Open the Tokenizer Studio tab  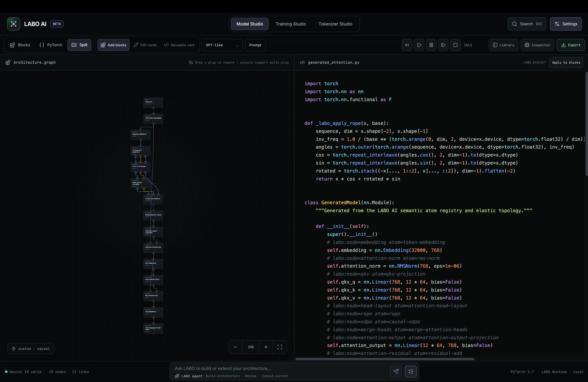click(335, 24)
